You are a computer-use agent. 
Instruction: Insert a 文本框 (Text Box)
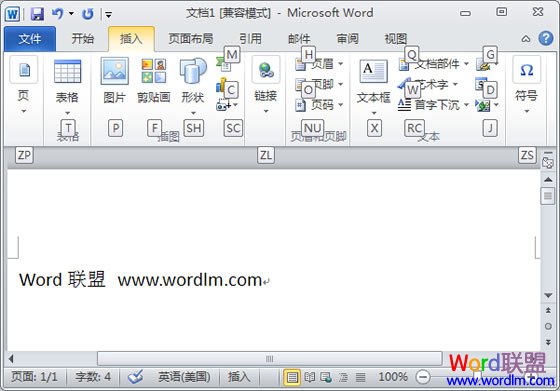coord(374,87)
